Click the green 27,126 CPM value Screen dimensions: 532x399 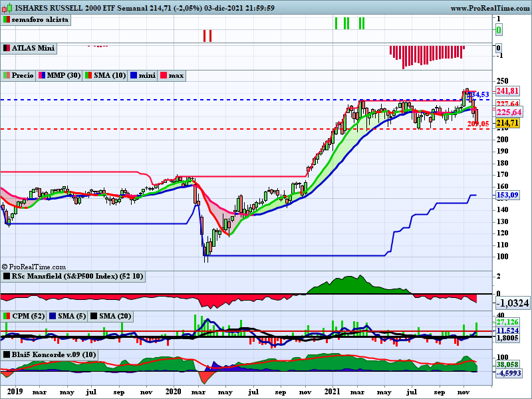point(507,322)
